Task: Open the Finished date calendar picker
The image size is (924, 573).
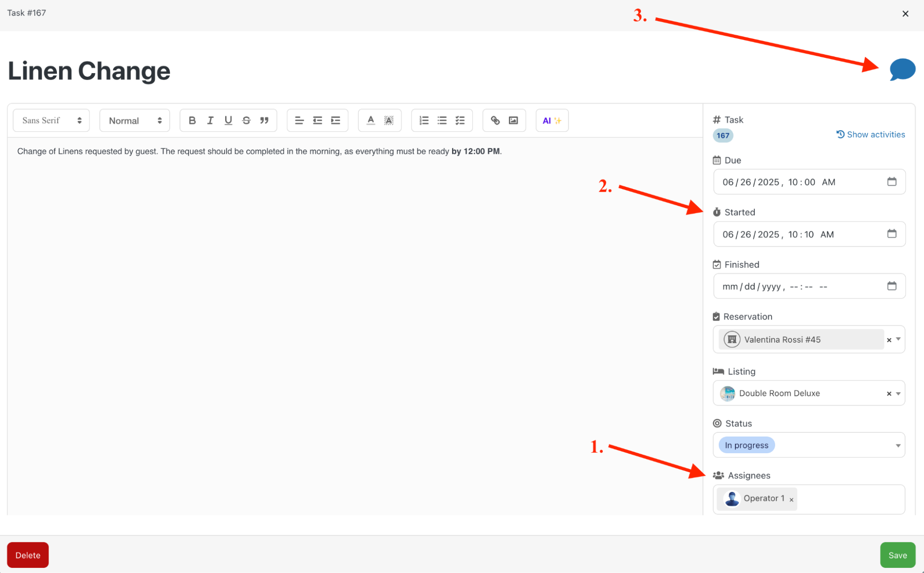Action: (892, 286)
